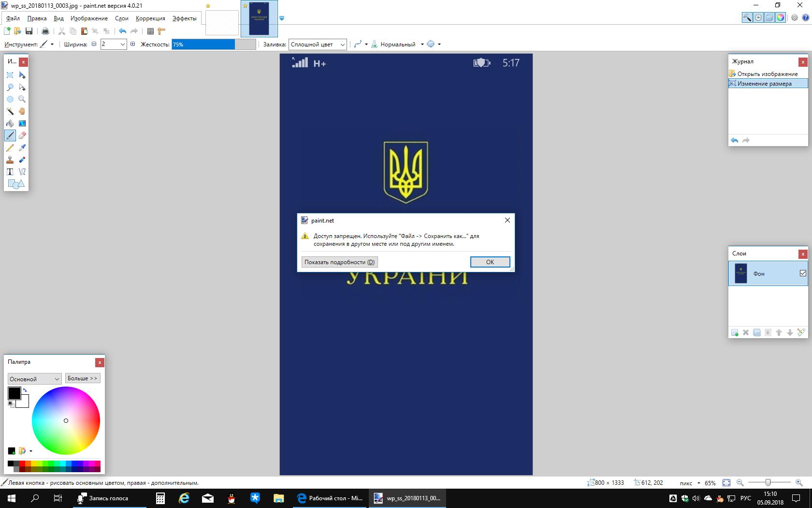Uncheck the Фон layer visibility checkbox

[x=803, y=273]
